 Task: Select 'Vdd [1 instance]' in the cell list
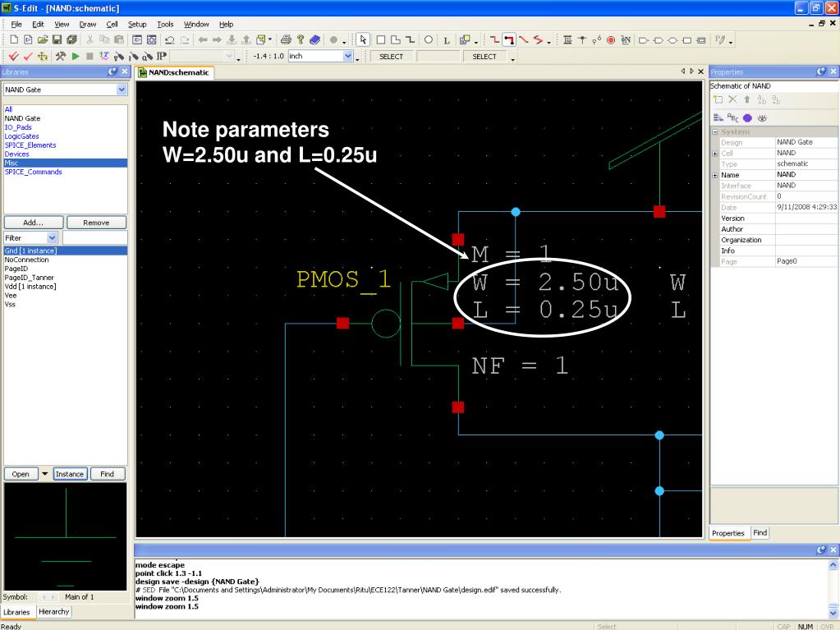pos(30,287)
